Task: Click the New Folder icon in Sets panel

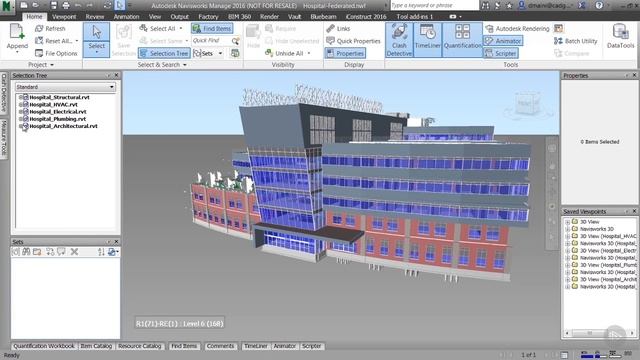Action: tap(37, 252)
